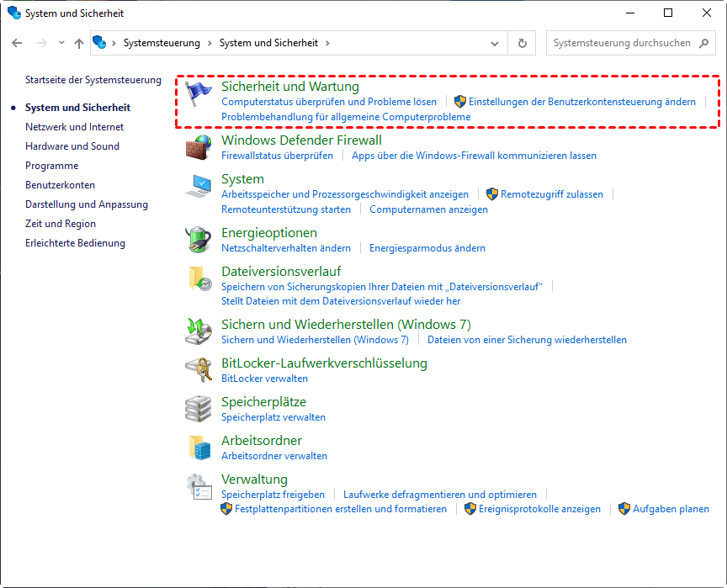Click Arbeitsspeicher und Prozessorgeschwindigkeit anzeigen
The width and height of the screenshot is (727, 588).
pyautogui.click(x=344, y=194)
